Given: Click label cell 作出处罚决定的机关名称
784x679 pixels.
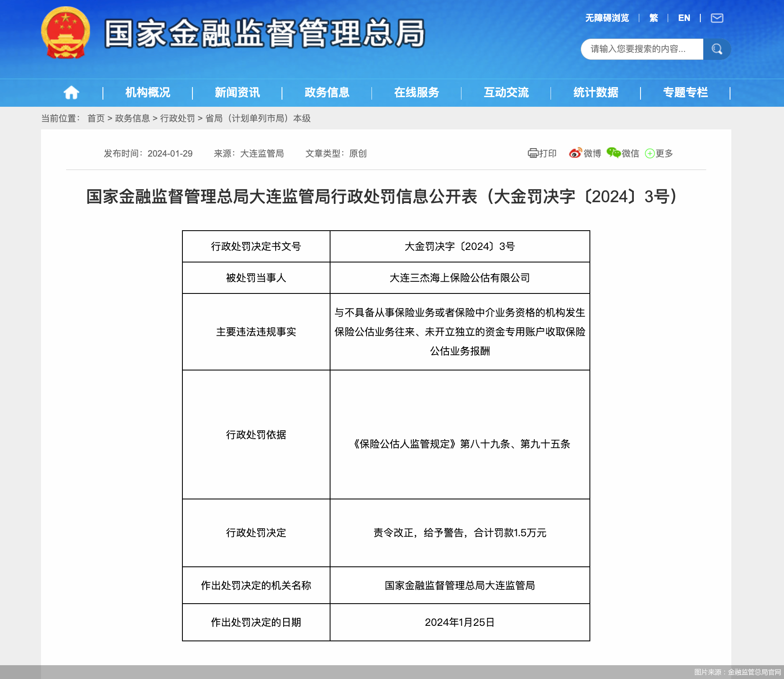Looking at the screenshot, I should click(256, 586).
